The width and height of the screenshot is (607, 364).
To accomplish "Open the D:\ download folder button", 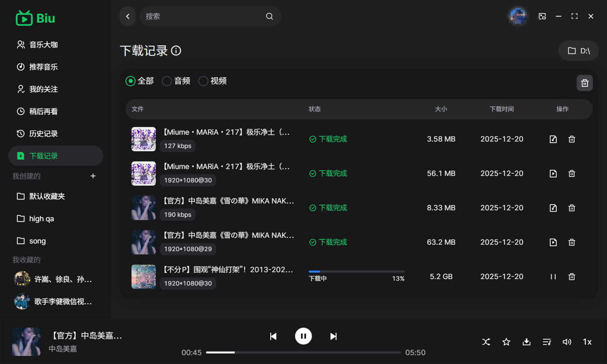I will [579, 51].
